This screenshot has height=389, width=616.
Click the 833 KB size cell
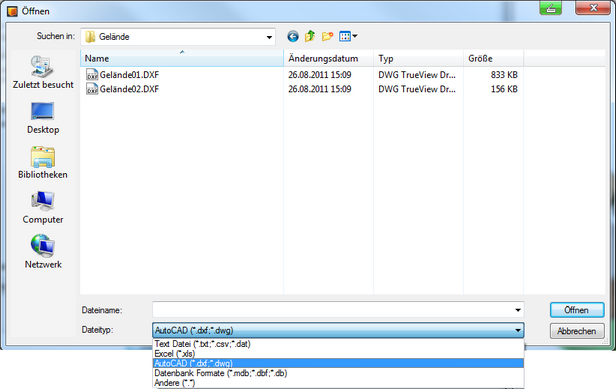(504, 75)
